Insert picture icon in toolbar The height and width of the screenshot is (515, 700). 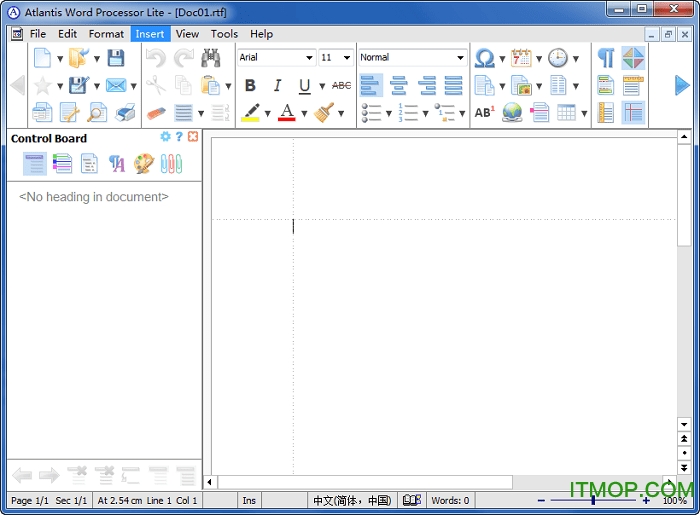coord(521,85)
